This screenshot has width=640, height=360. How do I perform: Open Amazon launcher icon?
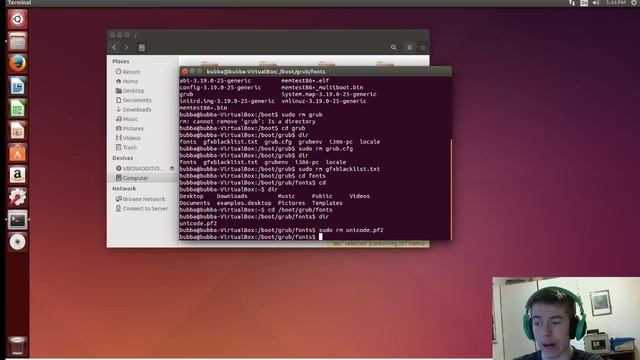tap(17, 175)
